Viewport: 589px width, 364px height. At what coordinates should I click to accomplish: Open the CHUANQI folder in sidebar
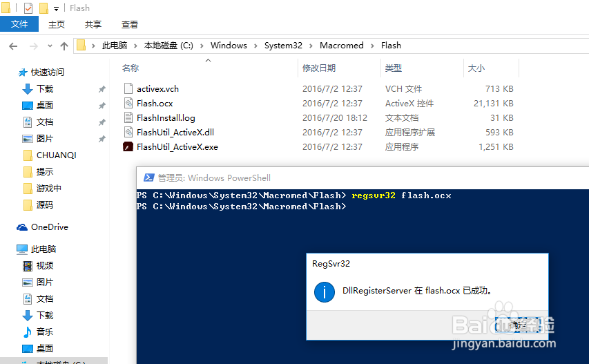click(57, 155)
